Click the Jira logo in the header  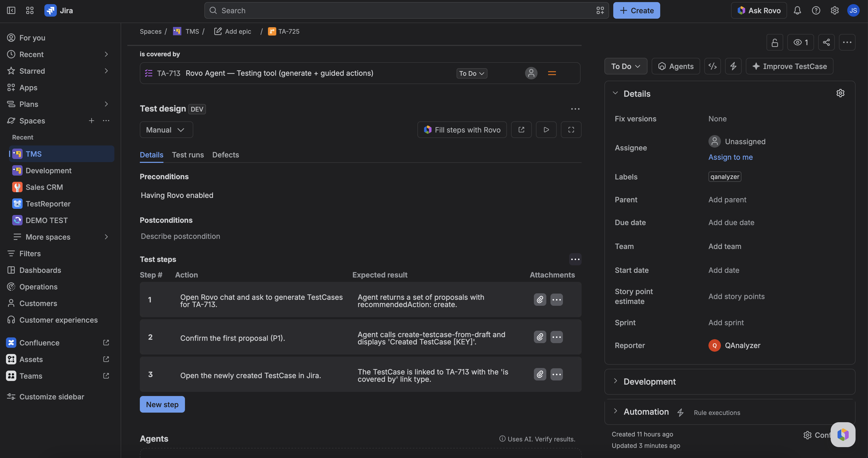59,10
